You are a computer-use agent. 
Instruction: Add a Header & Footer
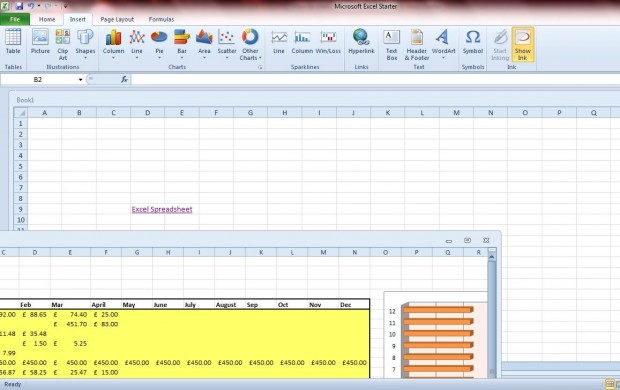click(x=416, y=45)
